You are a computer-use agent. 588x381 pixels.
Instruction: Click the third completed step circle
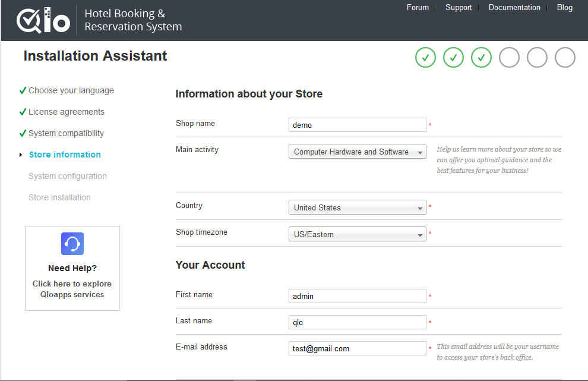481,58
